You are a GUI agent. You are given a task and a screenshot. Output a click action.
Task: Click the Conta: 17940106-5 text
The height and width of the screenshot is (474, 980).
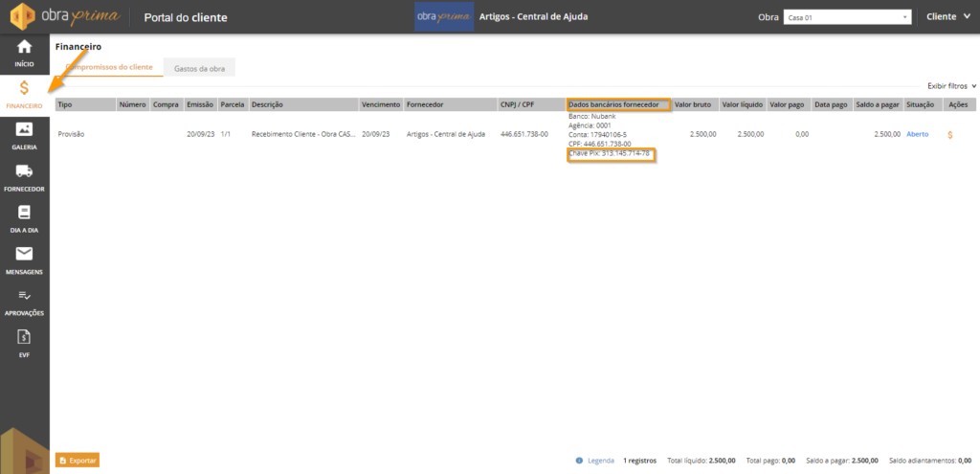coord(597,134)
